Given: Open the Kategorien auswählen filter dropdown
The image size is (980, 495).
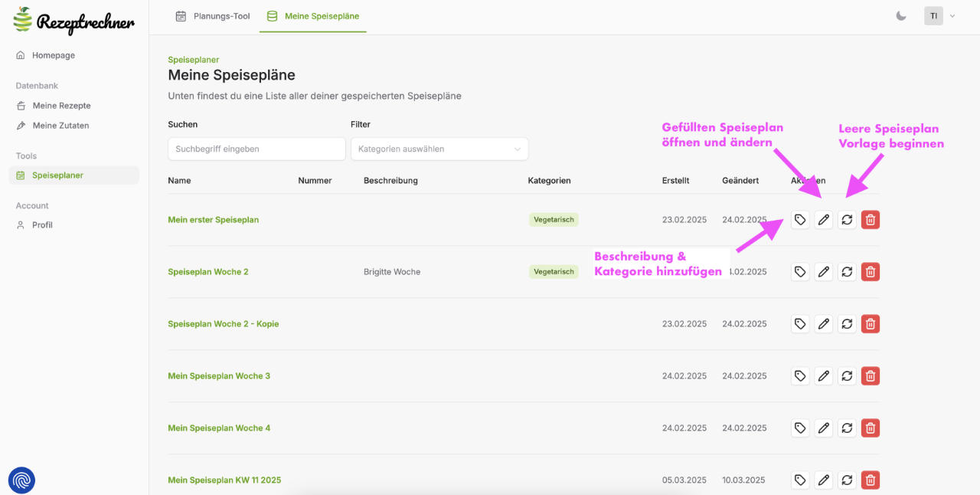Looking at the screenshot, I should [x=439, y=149].
